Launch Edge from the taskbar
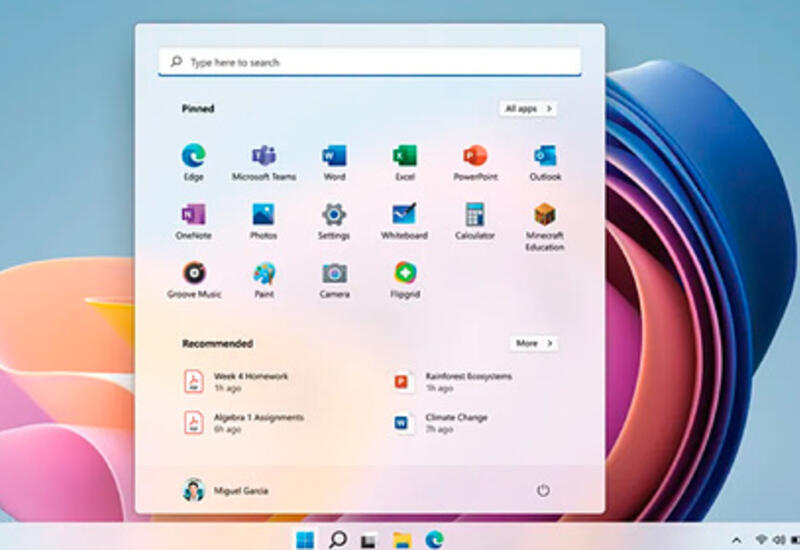800x550 pixels. coord(435,539)
